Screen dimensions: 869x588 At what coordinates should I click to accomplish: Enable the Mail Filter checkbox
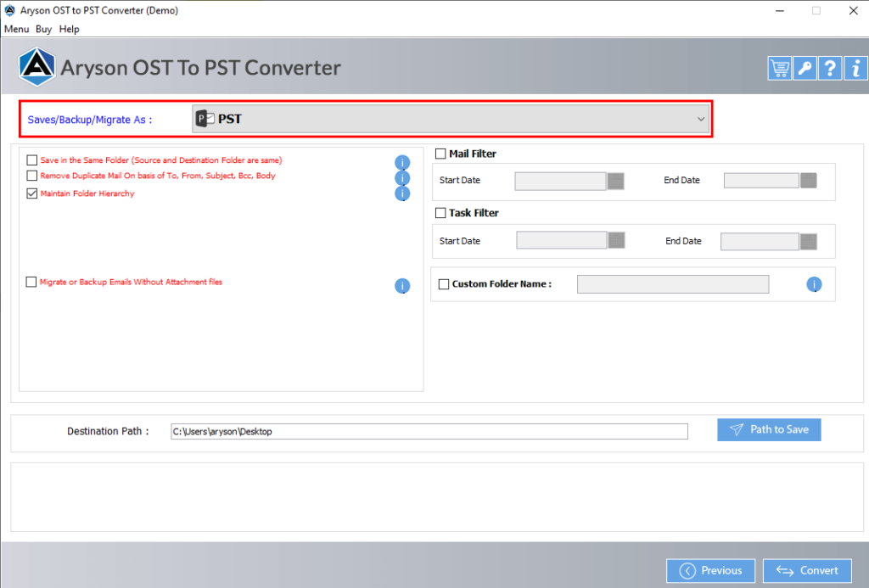[440, 154]
